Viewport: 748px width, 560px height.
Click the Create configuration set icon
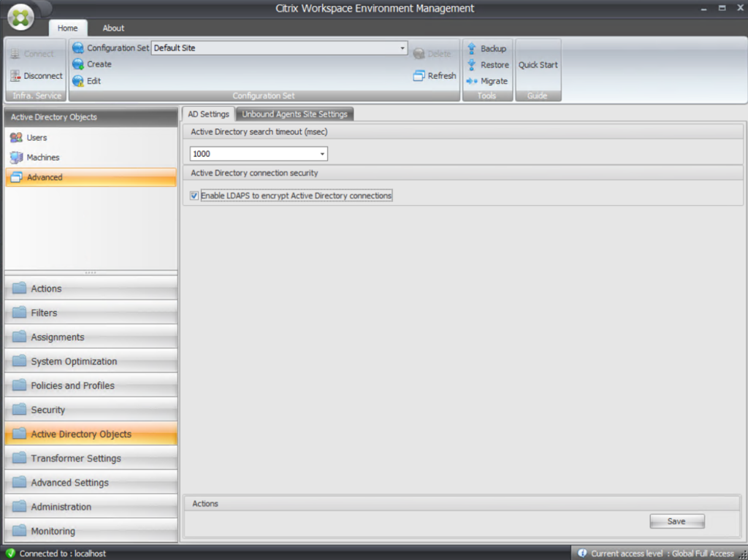tap(77, 64)
